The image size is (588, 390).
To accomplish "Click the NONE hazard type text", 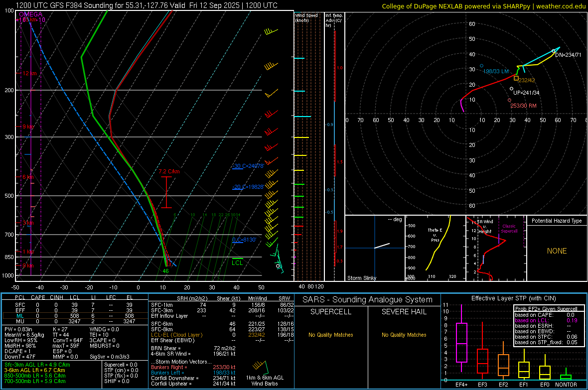I will [x=557, y=251].
